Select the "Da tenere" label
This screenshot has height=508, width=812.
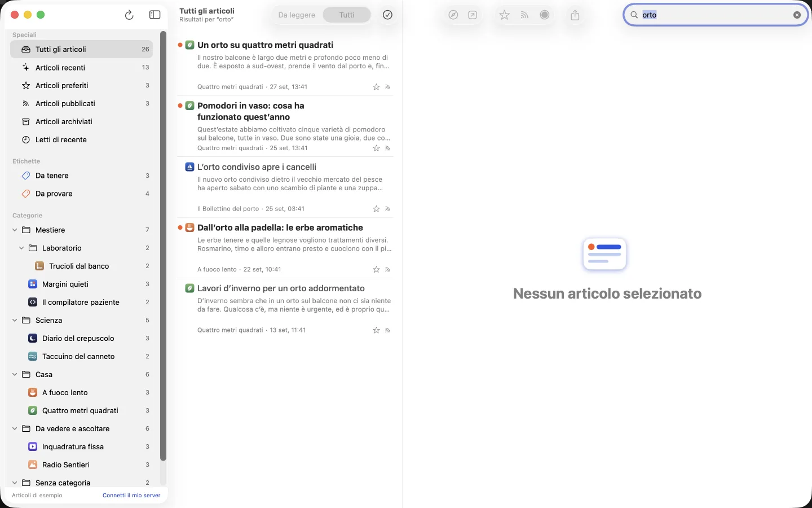(81, 176)
